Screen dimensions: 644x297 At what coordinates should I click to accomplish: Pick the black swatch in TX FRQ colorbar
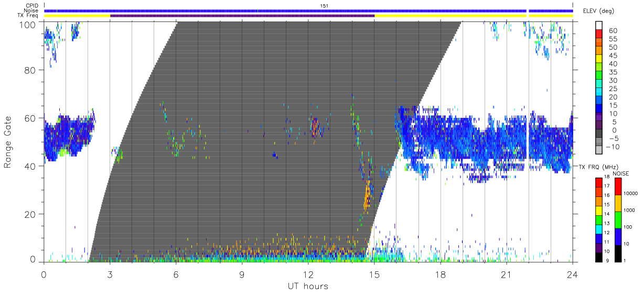599,256
